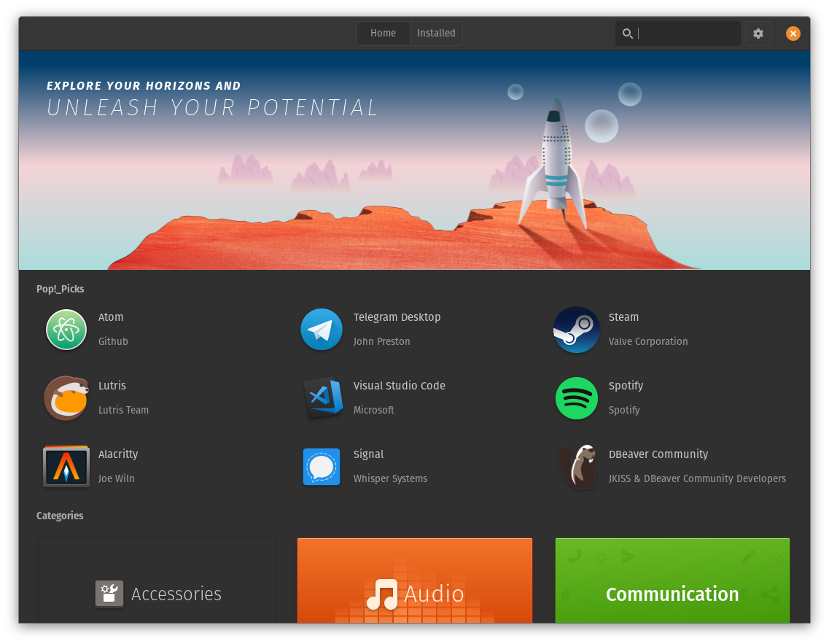Close the window with the orange button
This screenshot has width=829, height=644.
coord(793,34)
